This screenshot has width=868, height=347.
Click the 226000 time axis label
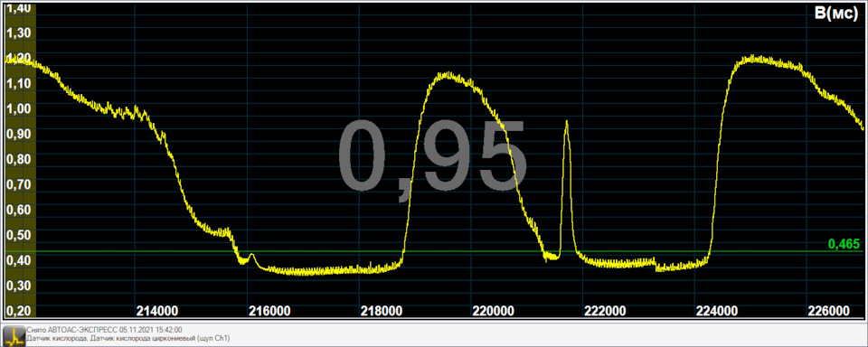point(830,311)
